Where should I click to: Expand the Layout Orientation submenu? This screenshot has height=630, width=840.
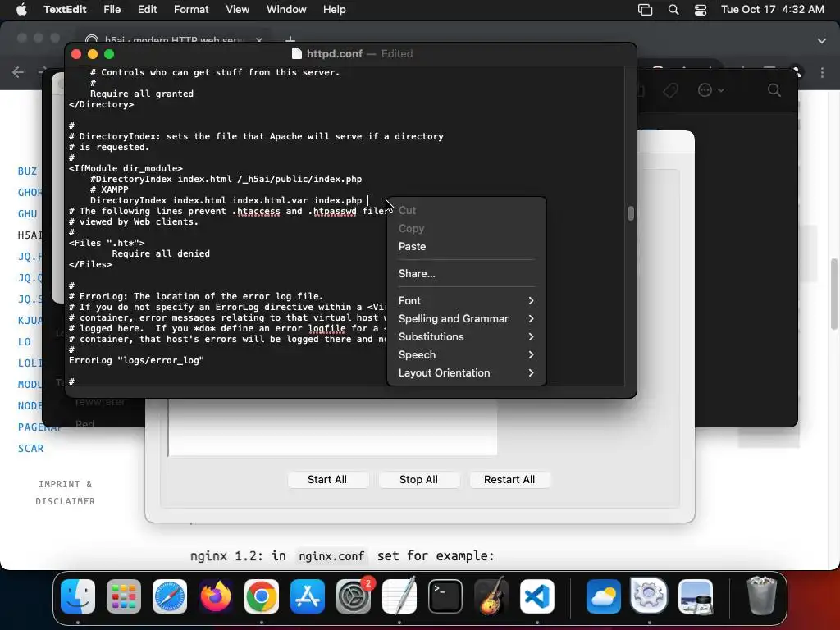[x=467, y=373]
